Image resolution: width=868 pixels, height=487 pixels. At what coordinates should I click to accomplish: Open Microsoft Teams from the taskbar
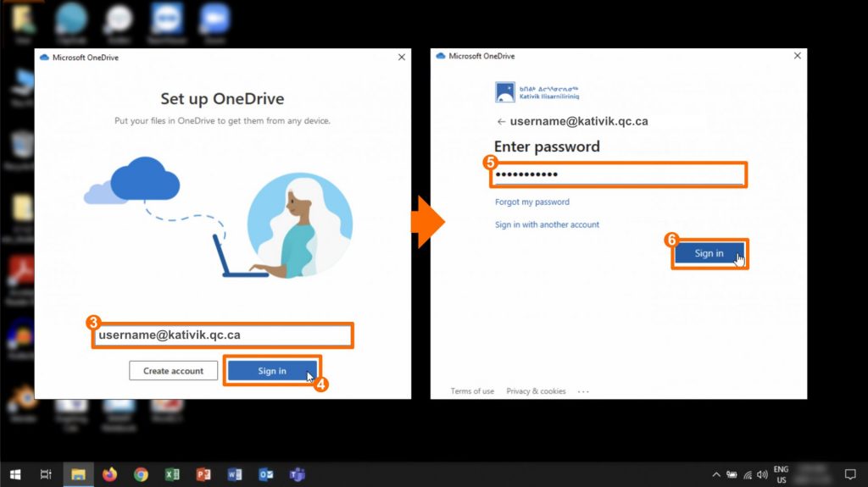(298, 474)
